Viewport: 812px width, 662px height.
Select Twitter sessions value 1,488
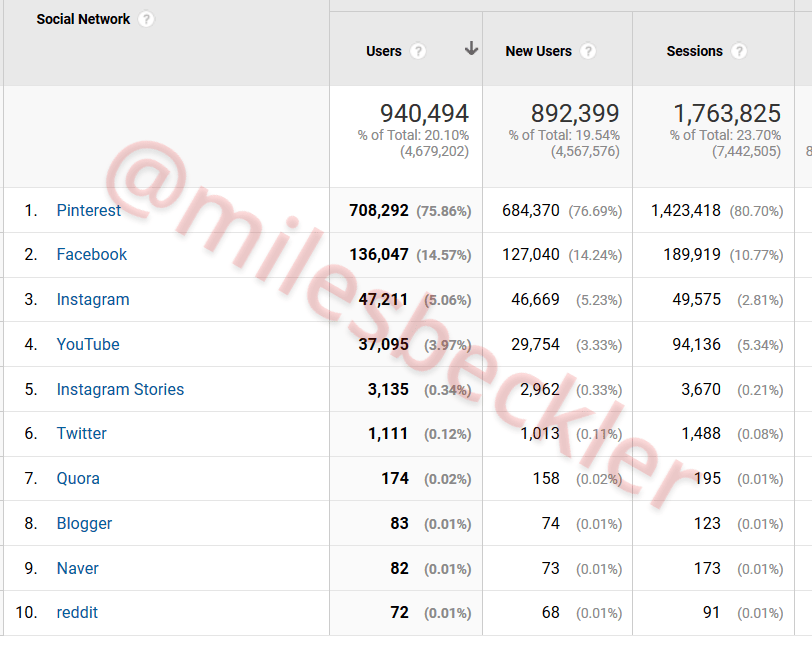tap(701, 433)
